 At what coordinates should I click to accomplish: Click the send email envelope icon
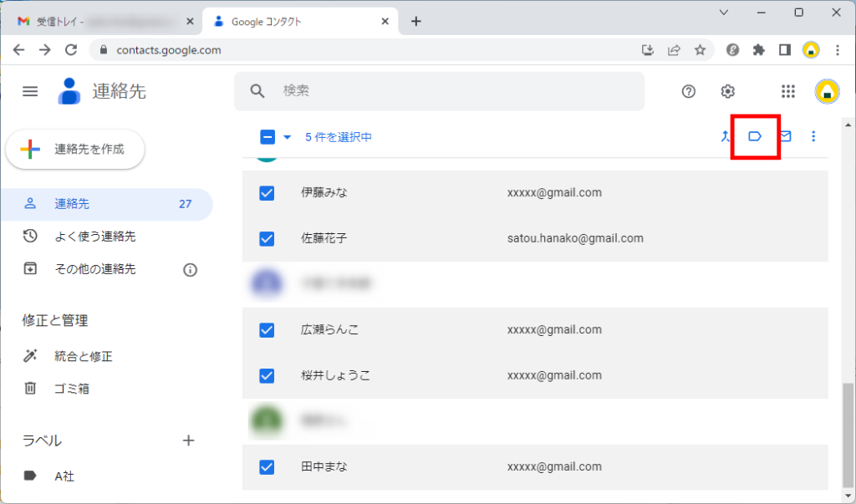pos(785,136)
